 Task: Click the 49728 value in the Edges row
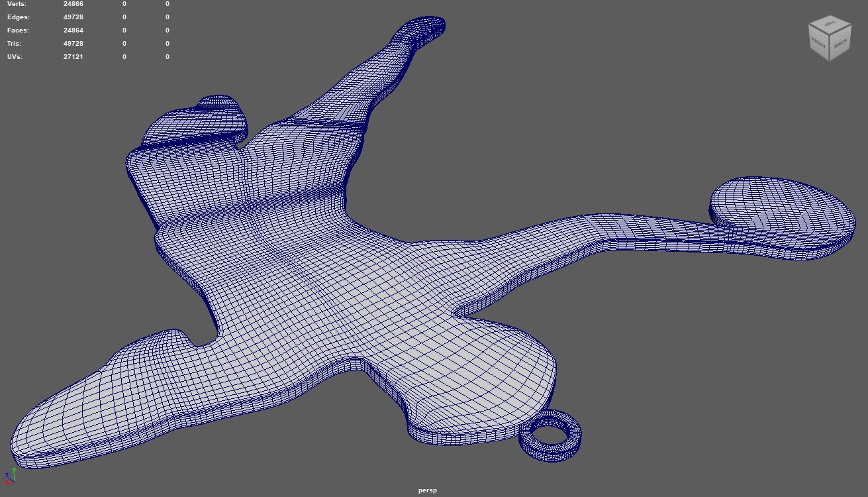pos(73,17)
